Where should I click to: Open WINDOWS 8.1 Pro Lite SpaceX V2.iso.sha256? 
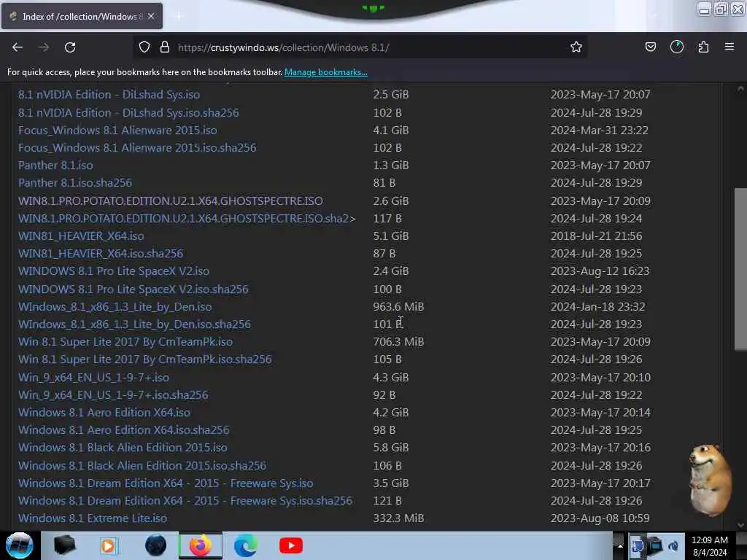coord(133,289)
